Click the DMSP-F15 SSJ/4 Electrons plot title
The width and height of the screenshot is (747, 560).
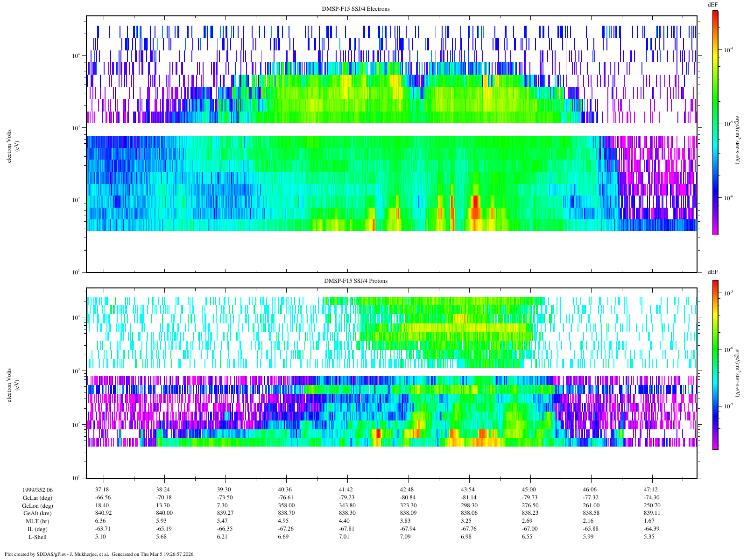tap(356, 9)
